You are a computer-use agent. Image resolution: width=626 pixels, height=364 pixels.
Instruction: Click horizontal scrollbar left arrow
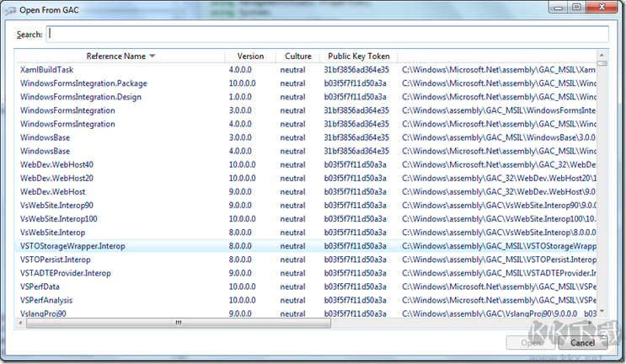coord(19,323)
